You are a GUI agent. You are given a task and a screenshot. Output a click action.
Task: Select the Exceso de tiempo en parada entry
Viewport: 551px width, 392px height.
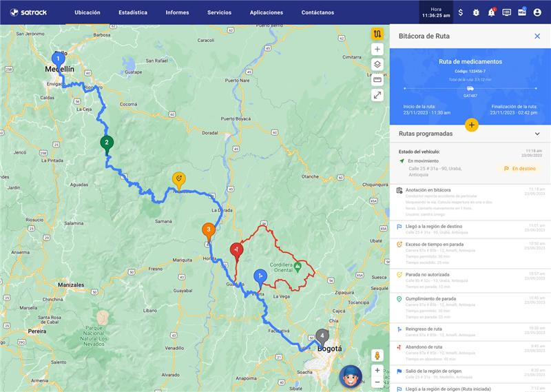point(470,253)
